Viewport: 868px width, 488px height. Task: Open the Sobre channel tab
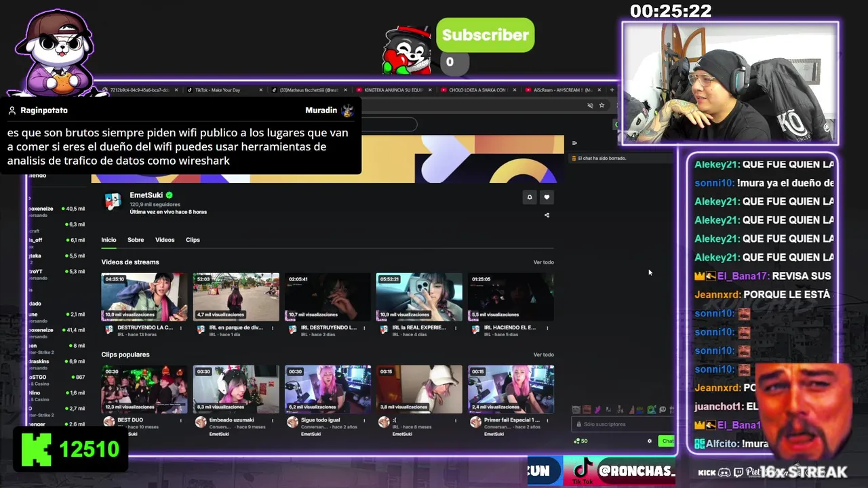point(136,240)
